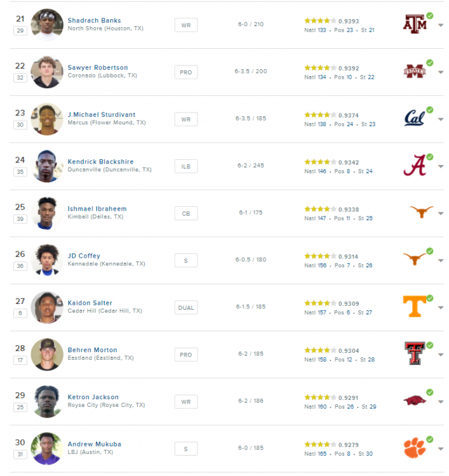The width and height of the screenshot is (449, 476).
Task: Click Ketron Jackson's player name
Action: pyautogui.click(x=93, y=397)
